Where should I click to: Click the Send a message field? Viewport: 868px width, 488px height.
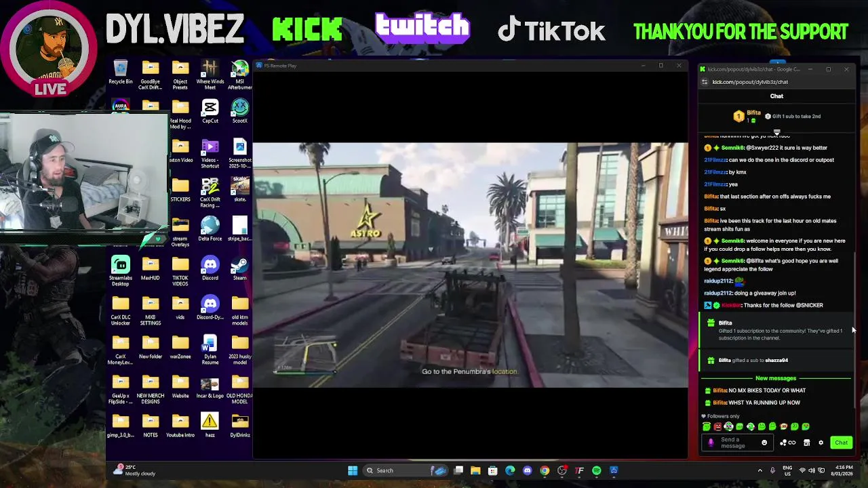pos(738,443)
